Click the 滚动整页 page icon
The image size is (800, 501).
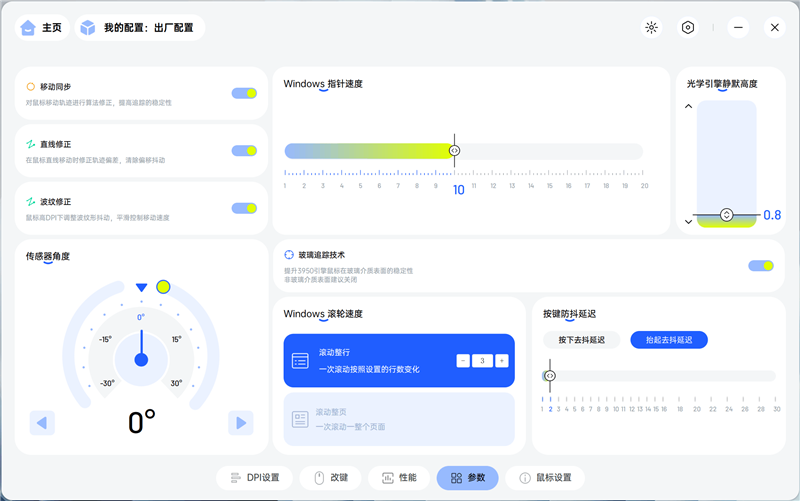pyautogui.click(x=300, y=419)
